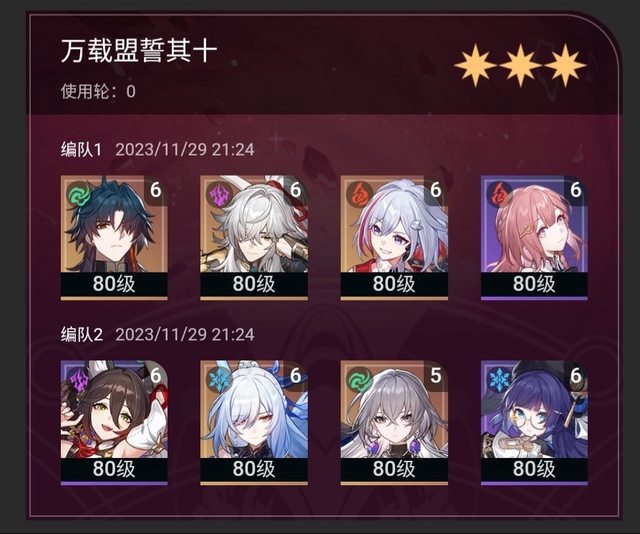This screenshot has width=640, height=534.
Task: Click Fire element icon on pink-haired Asta
Action: 500,194
